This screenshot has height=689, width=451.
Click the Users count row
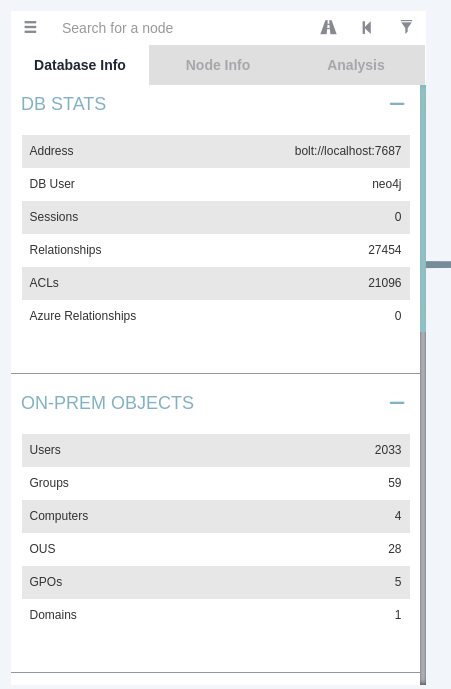pos(216,450)
